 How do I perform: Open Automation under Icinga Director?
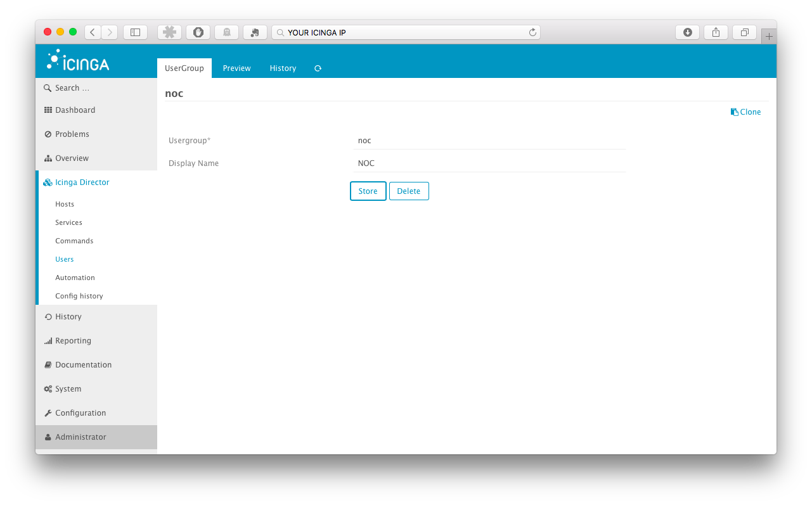point(75,278)
